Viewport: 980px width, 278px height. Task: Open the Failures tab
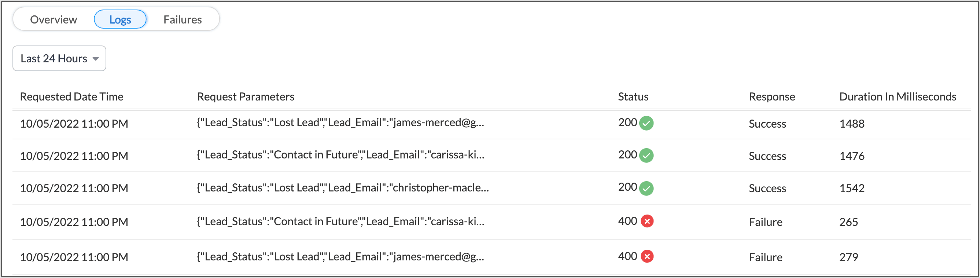pyautogui.click(x=182, y=19)
